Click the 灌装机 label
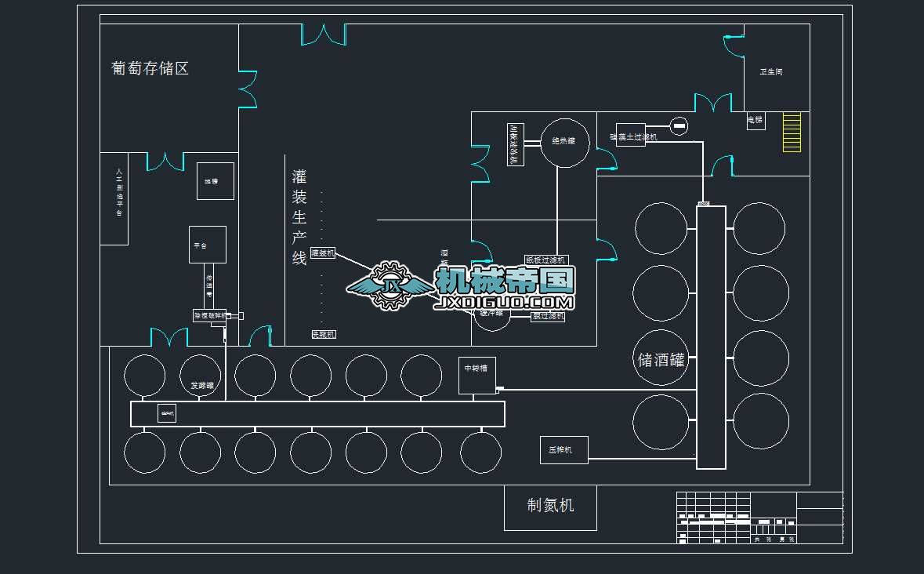The width and height of the screenshot is (924, 574). pos(322,252)
